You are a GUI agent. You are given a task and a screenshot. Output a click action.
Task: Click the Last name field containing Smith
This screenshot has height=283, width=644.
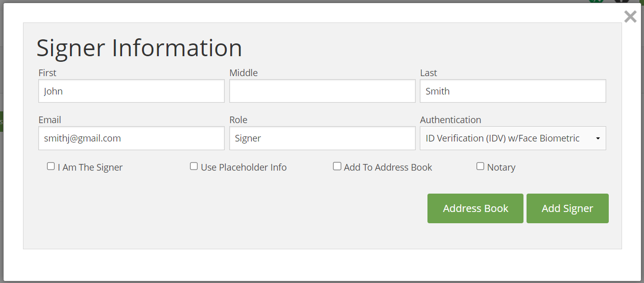click(513, 91)
